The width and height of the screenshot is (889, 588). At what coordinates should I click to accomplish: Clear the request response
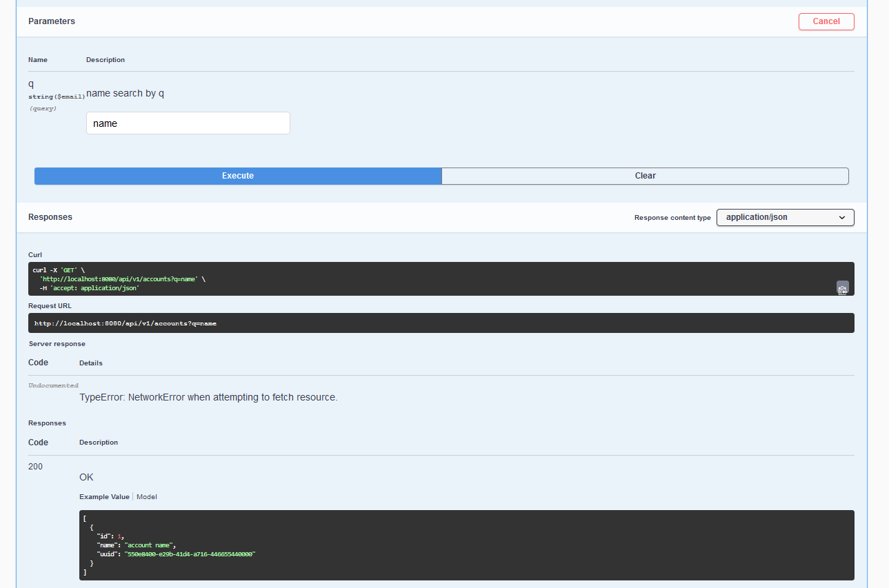tap(645, 176)
